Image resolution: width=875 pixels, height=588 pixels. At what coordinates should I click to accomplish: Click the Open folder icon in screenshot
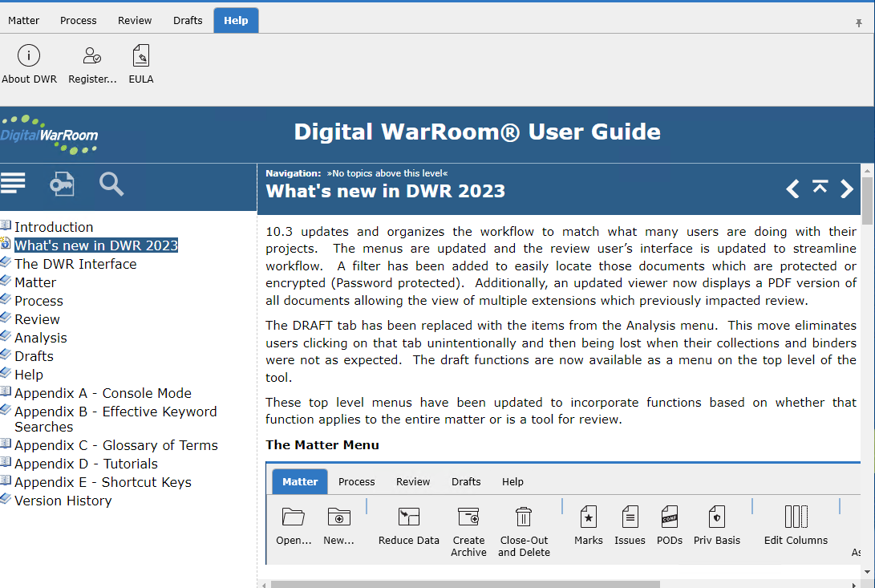click(x=294, y=517)
